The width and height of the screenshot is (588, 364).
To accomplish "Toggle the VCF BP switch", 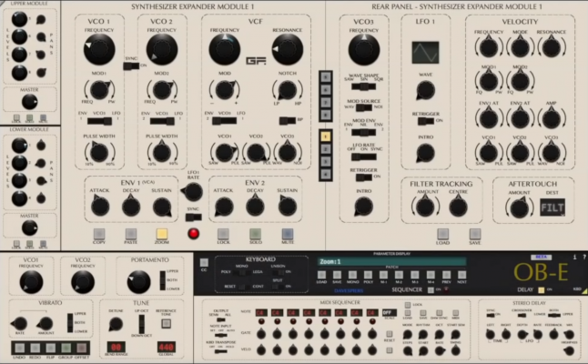I will (x=288, y=121).
